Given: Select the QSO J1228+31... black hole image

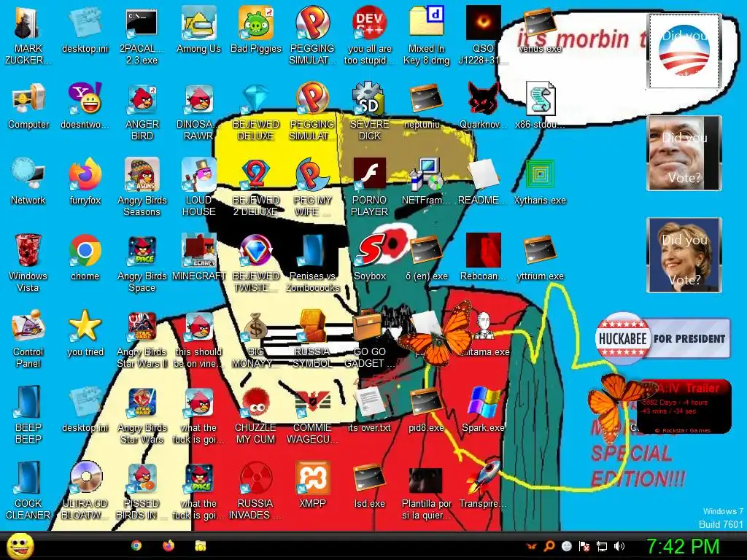Looking at the screenshot, I should click(483, 35).
